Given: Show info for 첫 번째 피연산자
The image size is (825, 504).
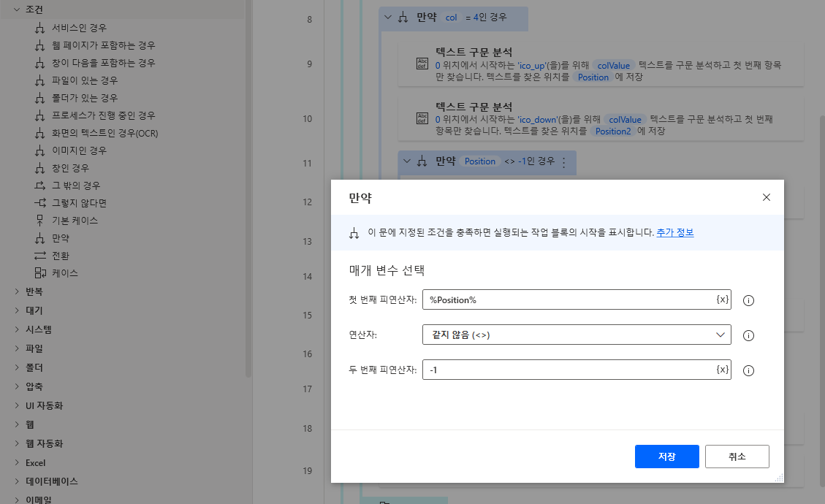Looking at the screenshot, I should tap(748, 300).
